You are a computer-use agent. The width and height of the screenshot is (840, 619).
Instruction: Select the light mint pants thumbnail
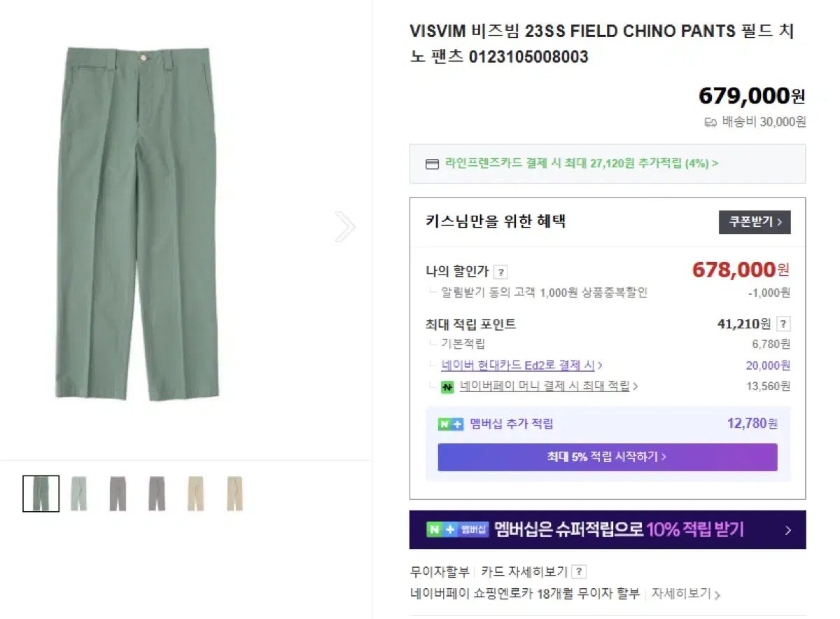tap(79, 494)
